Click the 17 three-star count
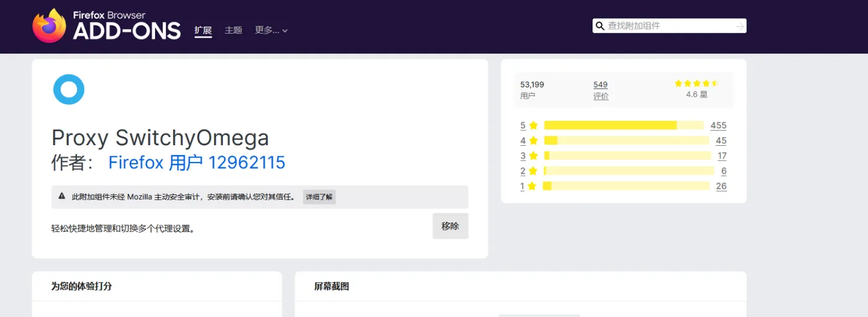The width and height of the screenshot is (868, 317). [722, 156]
